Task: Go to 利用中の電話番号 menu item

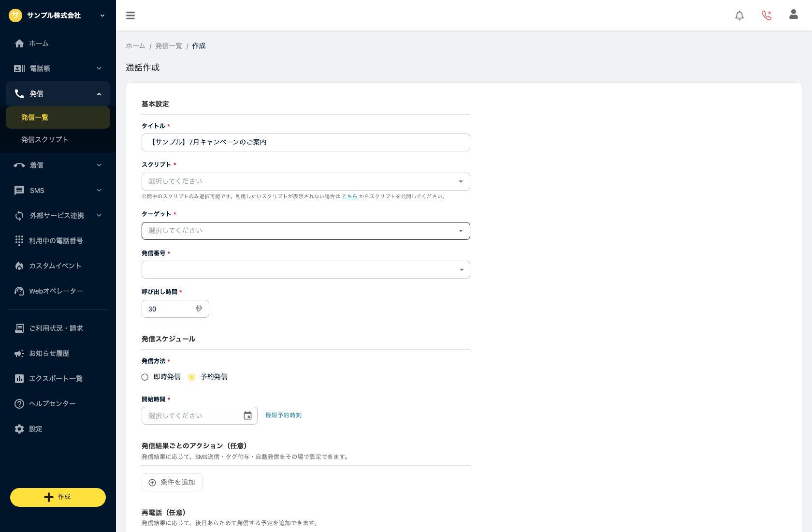Action: coord(58,241)
